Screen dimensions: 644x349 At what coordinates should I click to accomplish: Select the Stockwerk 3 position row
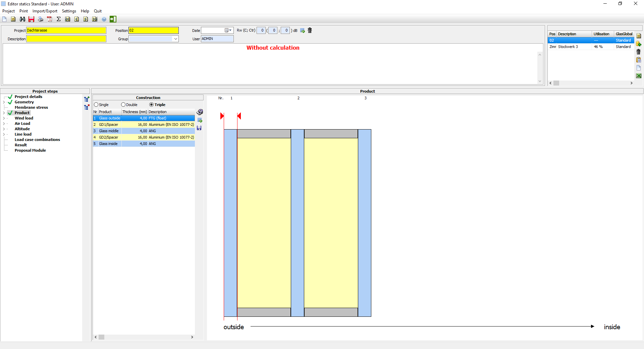point(591,47)
